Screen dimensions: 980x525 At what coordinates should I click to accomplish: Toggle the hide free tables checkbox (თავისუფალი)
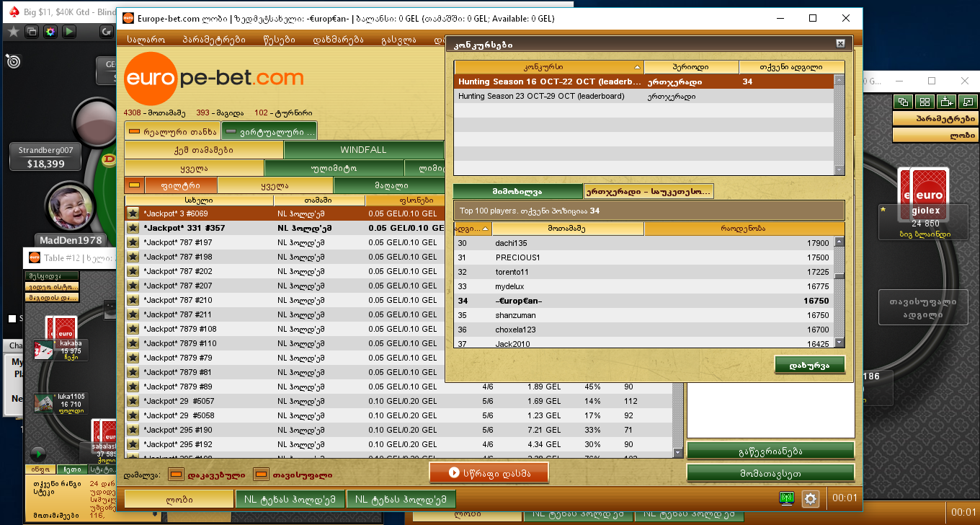(x=261, y=475)
